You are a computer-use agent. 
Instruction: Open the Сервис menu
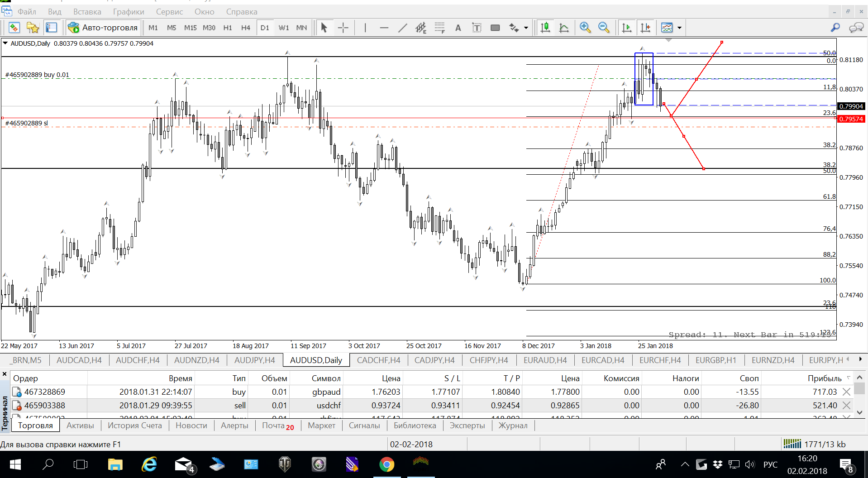169,12
